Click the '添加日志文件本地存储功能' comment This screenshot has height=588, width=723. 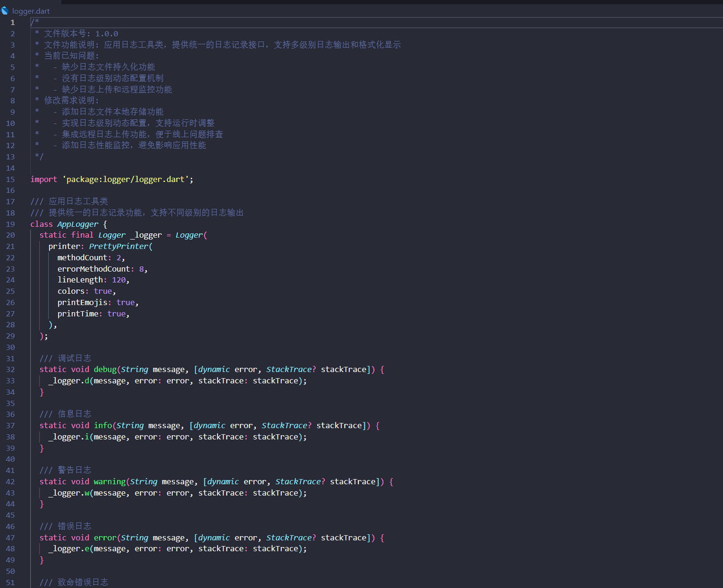tap(113, 112)
